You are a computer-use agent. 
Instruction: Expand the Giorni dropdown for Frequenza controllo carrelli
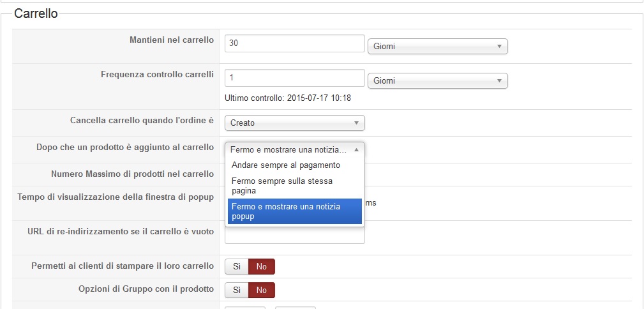coord(437,81)
